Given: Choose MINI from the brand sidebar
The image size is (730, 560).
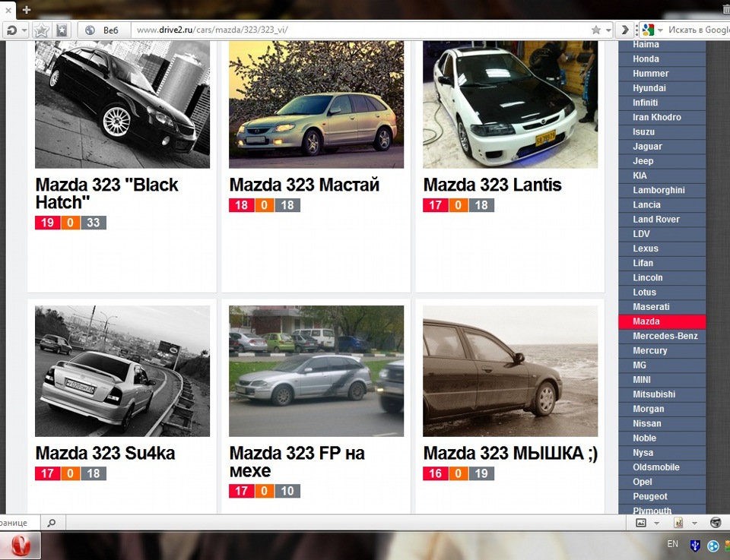Looking at the screenshot, I should point(662,379).
